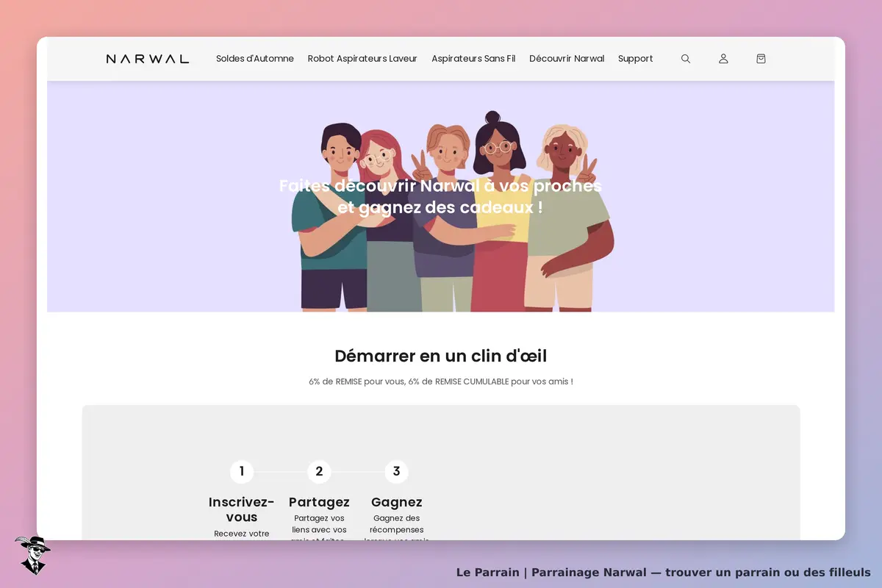This screenshot has height=588, width=882.
Task: Open the Découvrir Narwal menu
Action: point(567,59)
